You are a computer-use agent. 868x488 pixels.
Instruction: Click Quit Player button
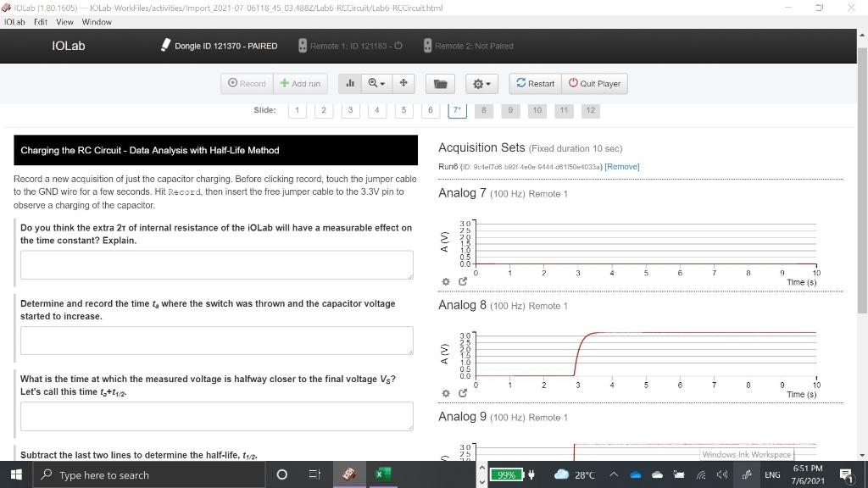click(x=594, y=84)
